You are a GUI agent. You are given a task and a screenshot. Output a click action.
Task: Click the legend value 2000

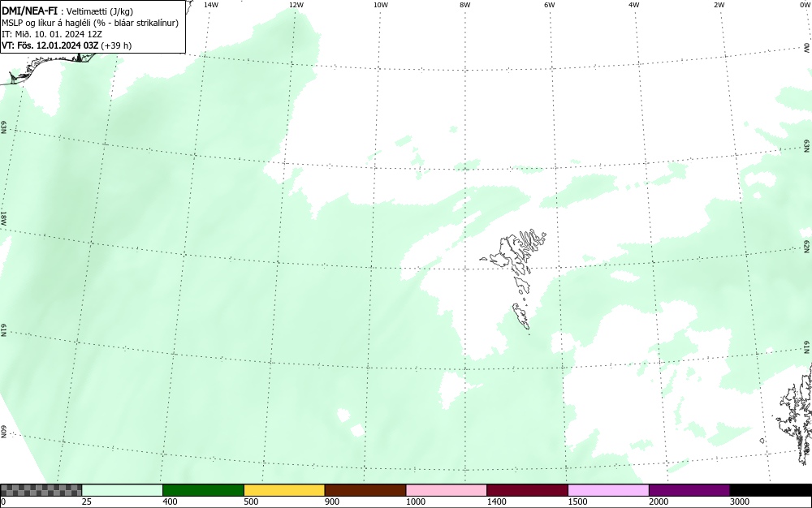pyautogui.click(x=659, y=502)
